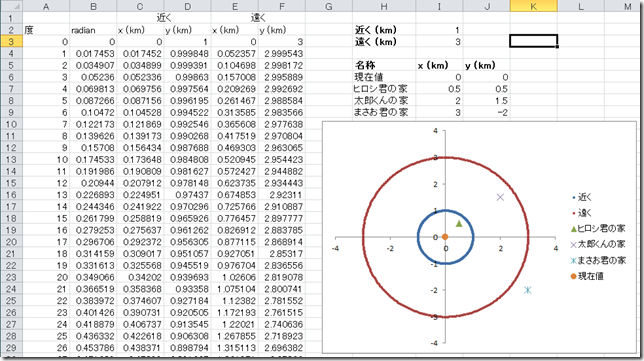
Task: Select cell with value 2.696382
Action: 282,348
